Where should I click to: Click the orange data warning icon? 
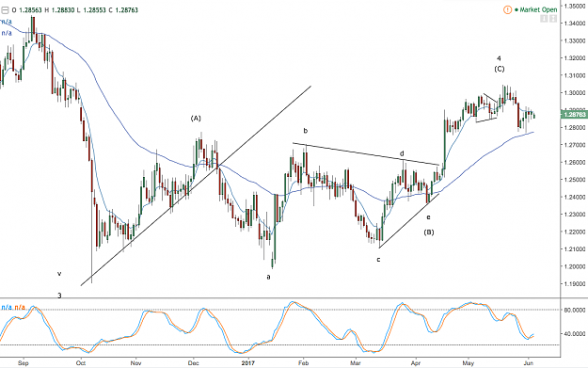pyautogui.click(x=507, y=9)
